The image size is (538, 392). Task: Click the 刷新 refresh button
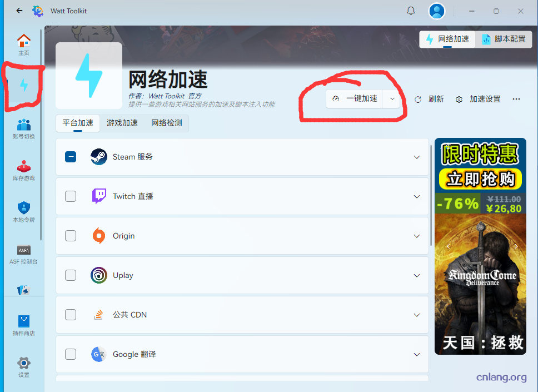point(429,99)
